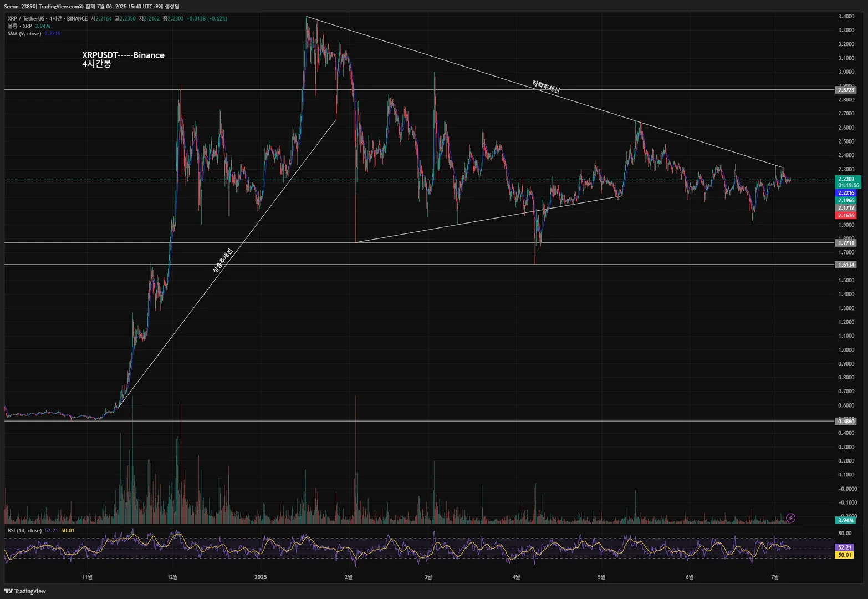The image size is (868, 599).
Task: Click the blue 2.2216 SMA price tag on the axis
Action: (846, 193)
